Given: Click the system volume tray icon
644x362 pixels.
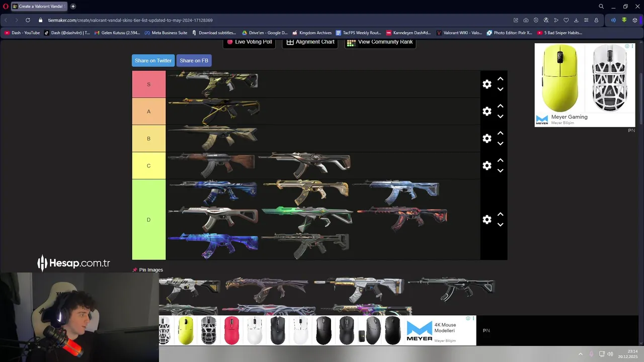Looking at the screenshot, I should tap(610, 354).
